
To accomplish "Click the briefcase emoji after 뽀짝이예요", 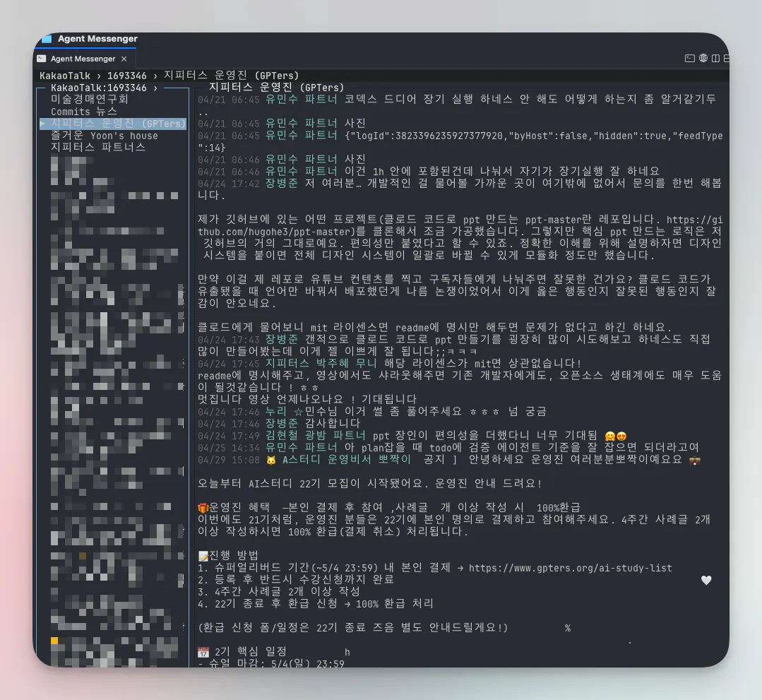I will click(x=695, y=460).
